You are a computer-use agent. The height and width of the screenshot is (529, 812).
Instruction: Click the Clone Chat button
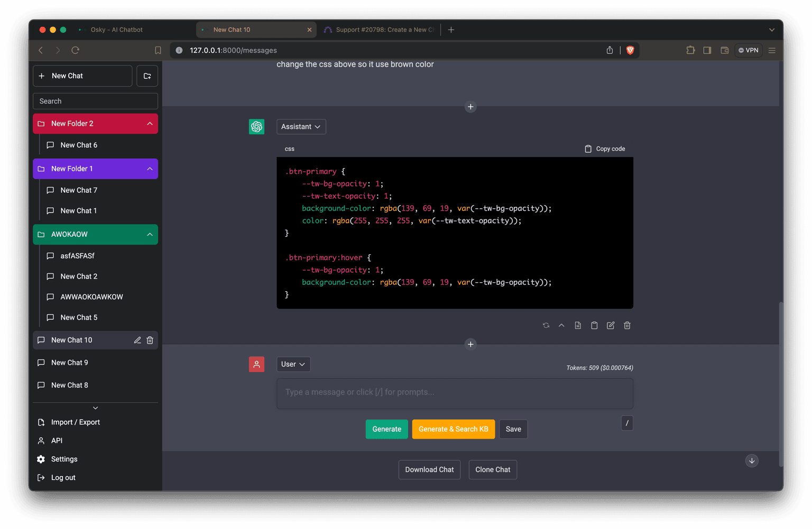pyautogui.click(x=492, y=469)
